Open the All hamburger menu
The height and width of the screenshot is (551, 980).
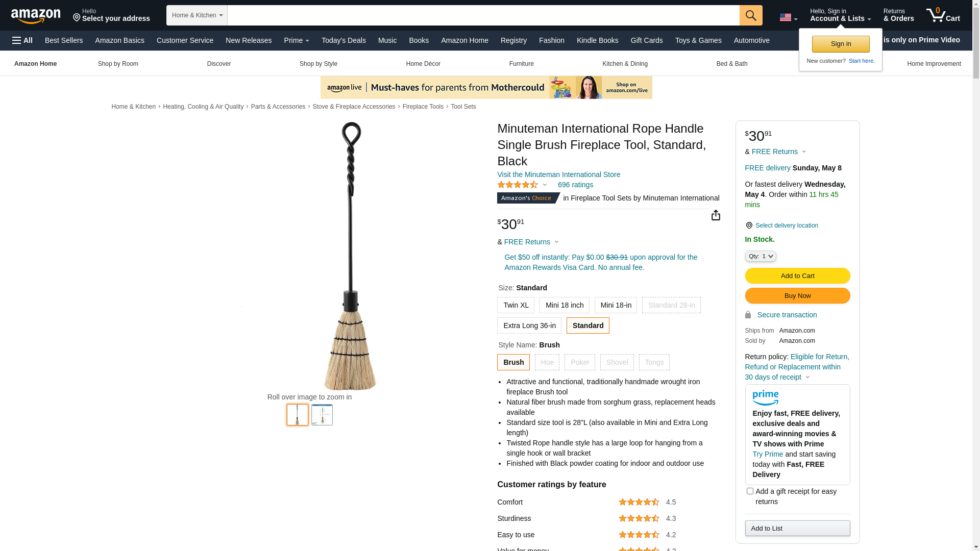22,40
